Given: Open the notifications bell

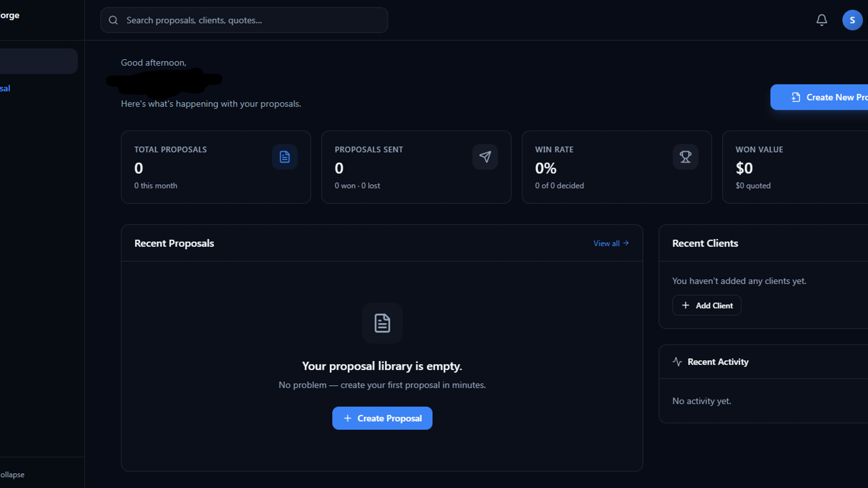Looking at the screenshot, I should (x=821, y=20).
